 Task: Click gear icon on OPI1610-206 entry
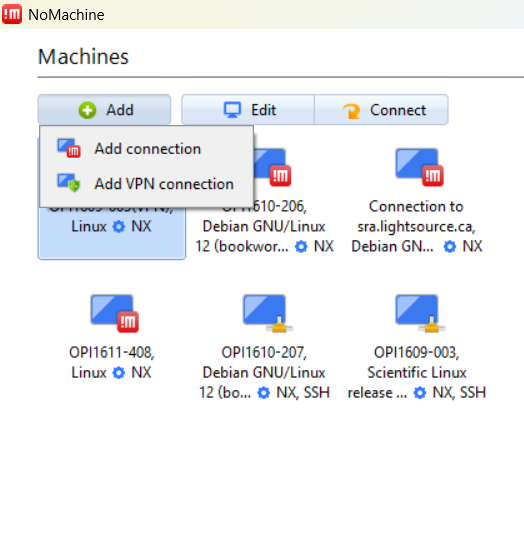coord(301,247)
